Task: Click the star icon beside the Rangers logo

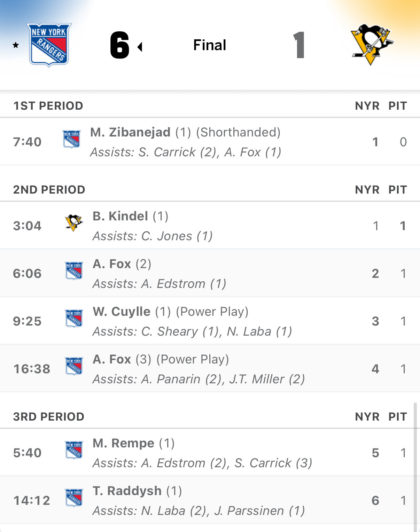Action: (16, 45)
